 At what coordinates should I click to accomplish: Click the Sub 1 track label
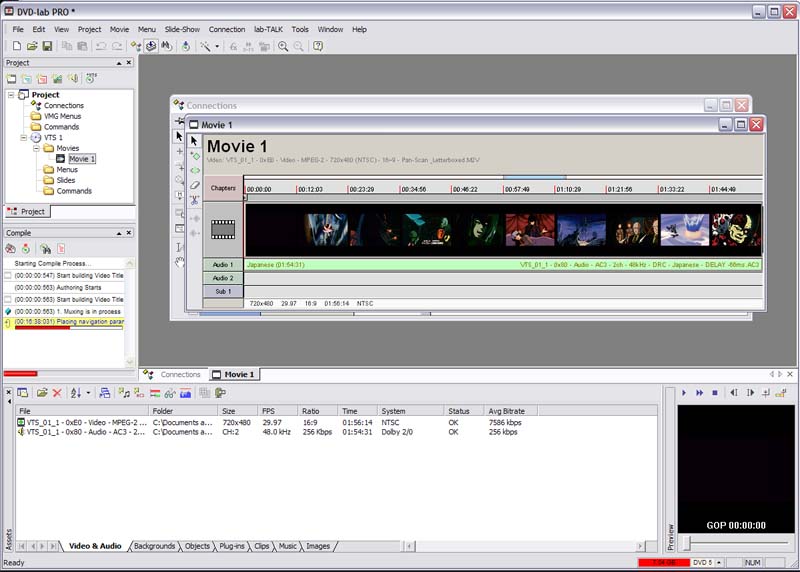pos(223,291)
